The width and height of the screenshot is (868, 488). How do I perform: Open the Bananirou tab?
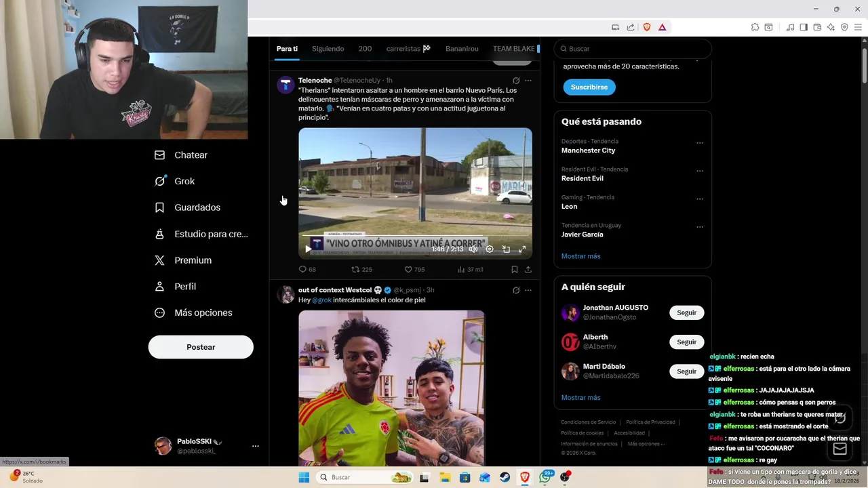point(462,49)
